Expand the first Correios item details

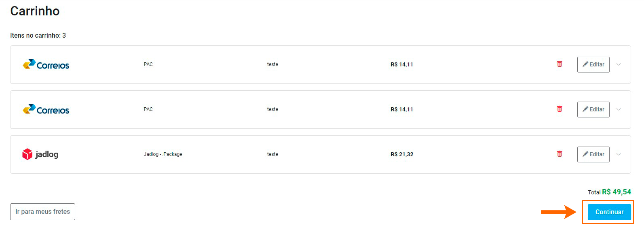(x=619, y=64)
